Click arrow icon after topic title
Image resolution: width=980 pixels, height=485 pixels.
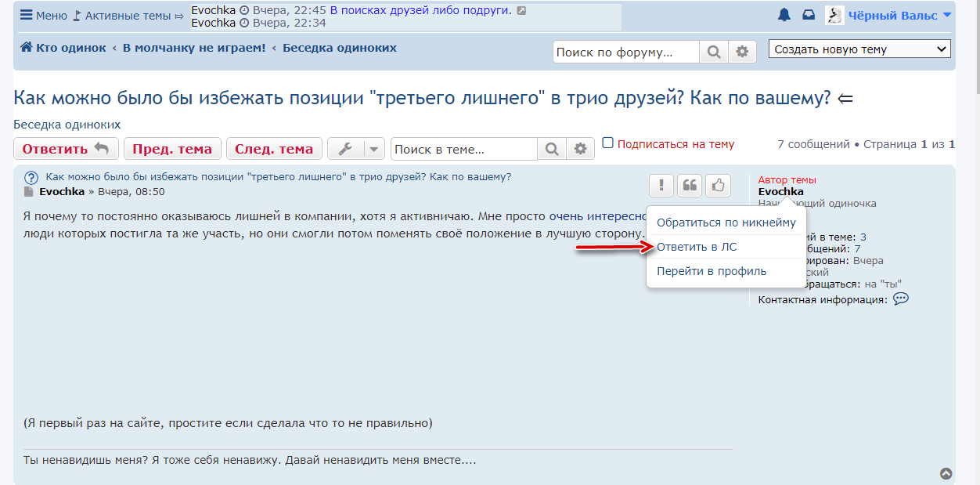coord(845,99)
